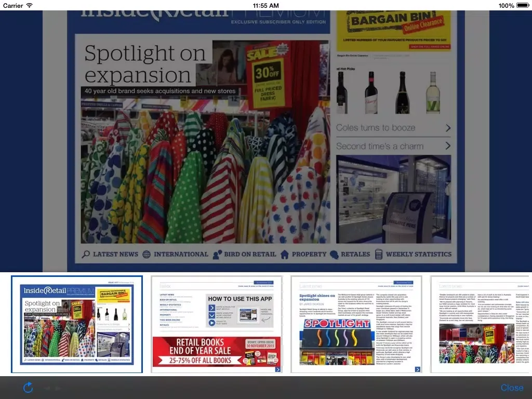This screenshot has height=399, width=532.
Task: Select the 'Spotlight shines on expansion' page thumbnail
Action: click(x=356, y=324)
